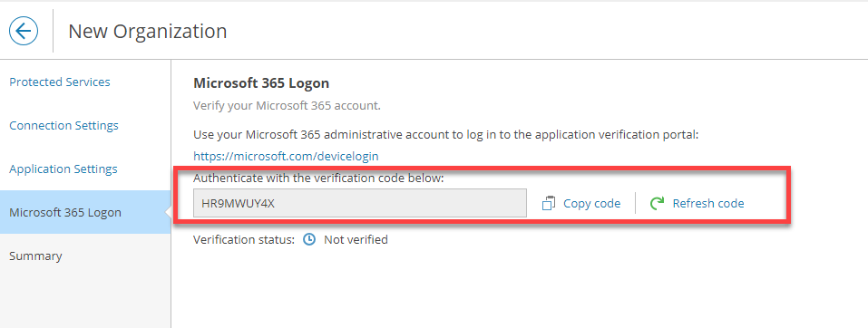
Task: Click the green refresh arrow icon
Action: (657, 204)
